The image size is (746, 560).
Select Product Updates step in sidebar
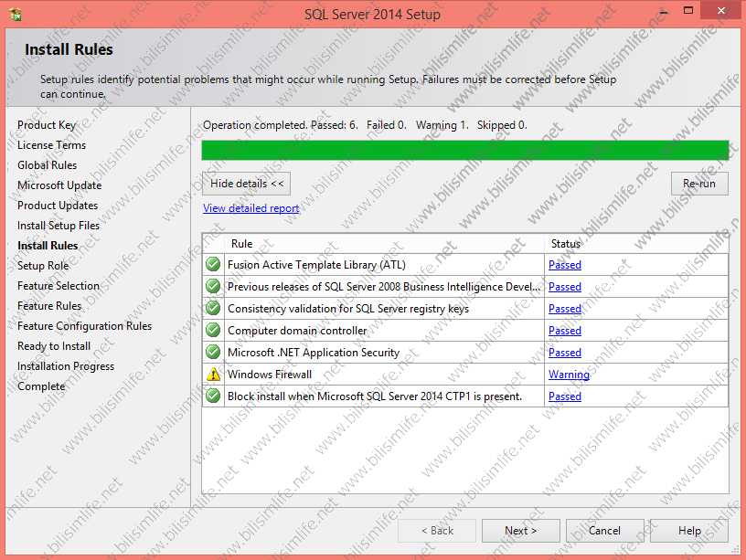[x=58, y=206]
